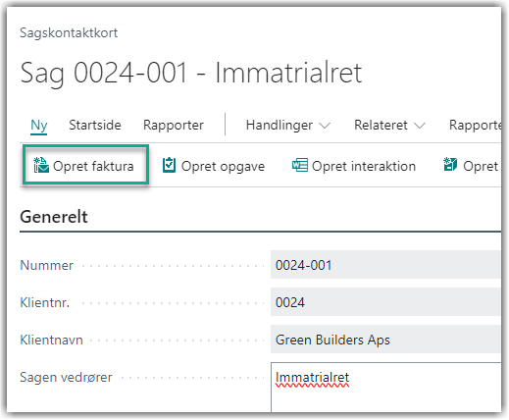Click the rightmost partially visible Opret icon
Screen dimensions: 509x420
click(x=450, y=165)
